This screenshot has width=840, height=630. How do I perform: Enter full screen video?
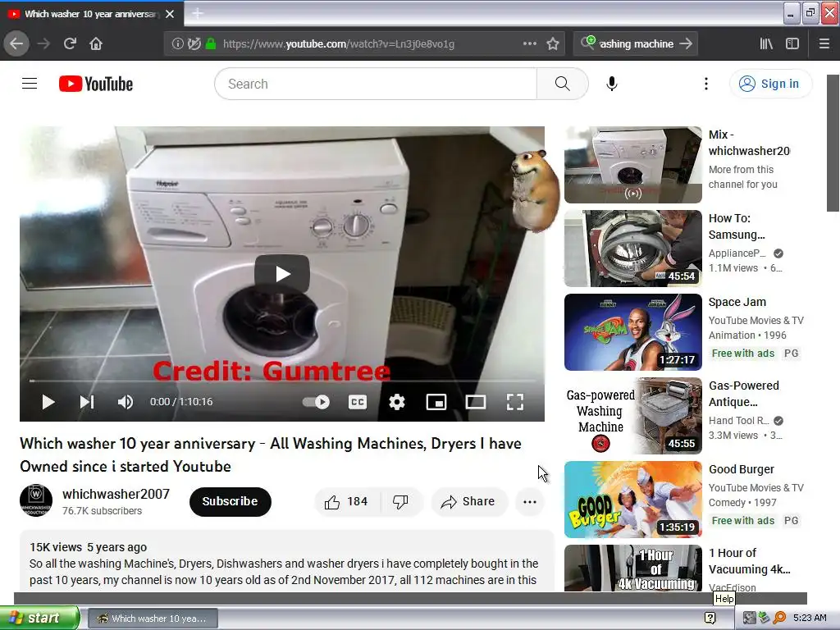tap(515, 402)
